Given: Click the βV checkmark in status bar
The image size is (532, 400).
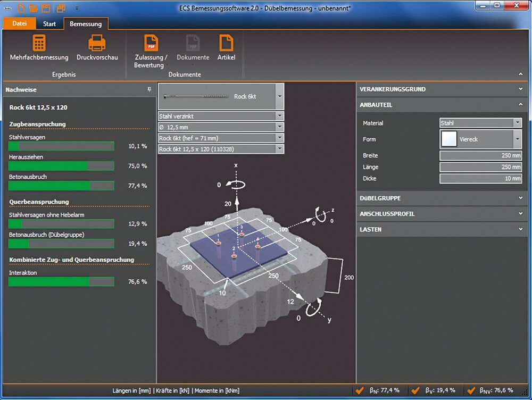Looking at the screenshot, I should pyautogui.click(x=415, y=390).
